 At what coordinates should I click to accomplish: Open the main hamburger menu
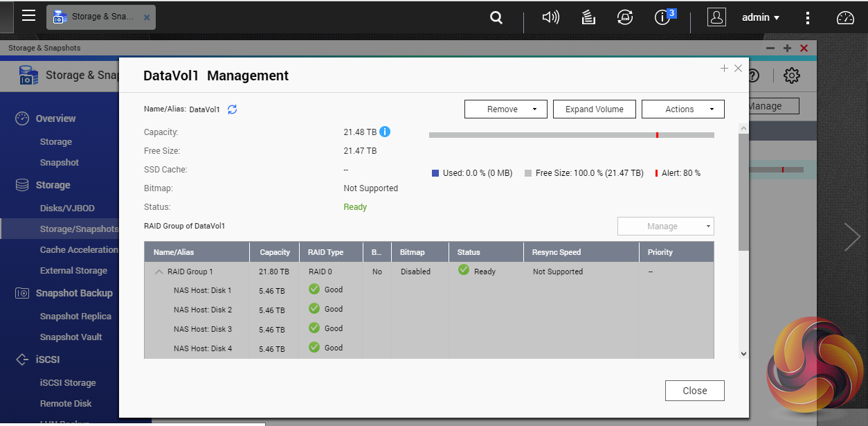(x=28, y=16)
